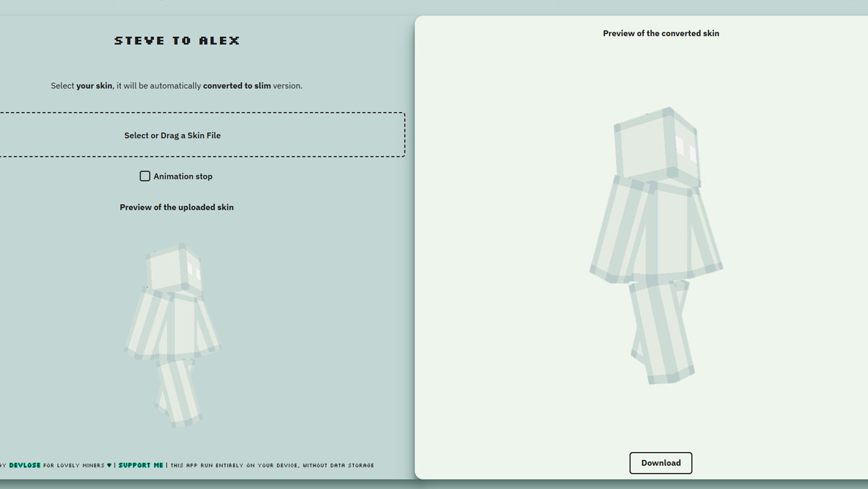
Task: Click the heart icon in the footer
Action: pos(109,465)
